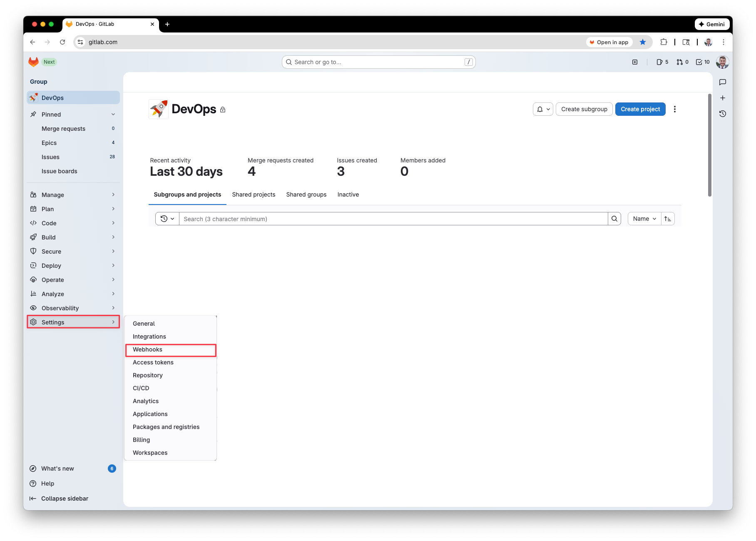Open the Name sort dropdown

[644, 219]
